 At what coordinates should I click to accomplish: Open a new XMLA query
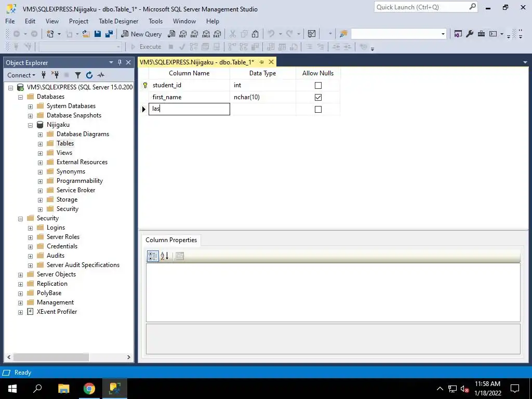206,34
